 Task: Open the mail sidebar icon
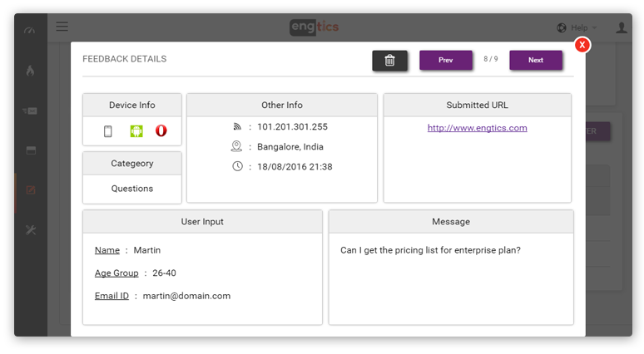30,111
